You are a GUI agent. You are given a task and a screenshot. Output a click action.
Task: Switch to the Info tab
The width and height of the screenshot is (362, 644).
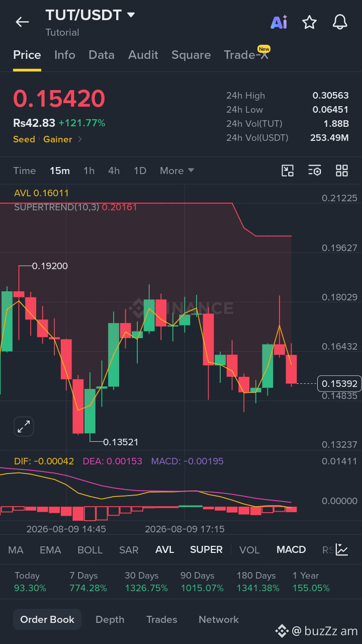coord(65,55)
